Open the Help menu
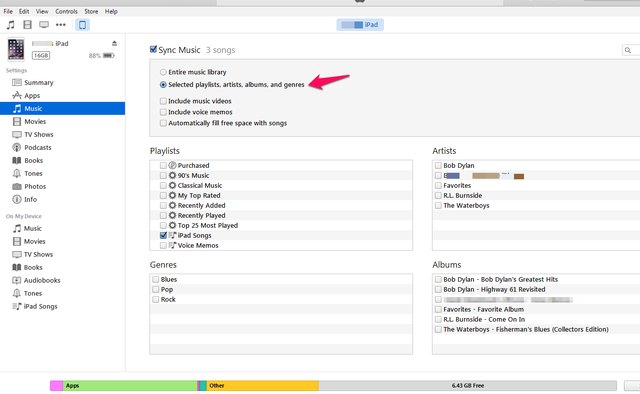This screenshot has height=394, width=640. (111, 11)
